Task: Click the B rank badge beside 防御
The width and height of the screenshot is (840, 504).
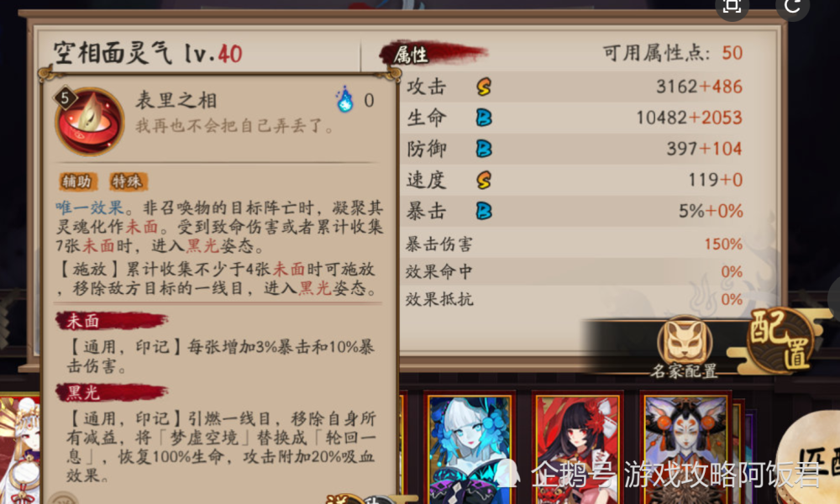Action: point(484,149)
